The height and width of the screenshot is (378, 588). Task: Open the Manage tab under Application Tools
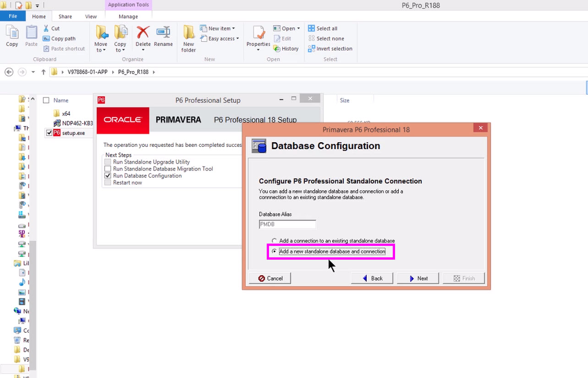(x=128, y=17)
